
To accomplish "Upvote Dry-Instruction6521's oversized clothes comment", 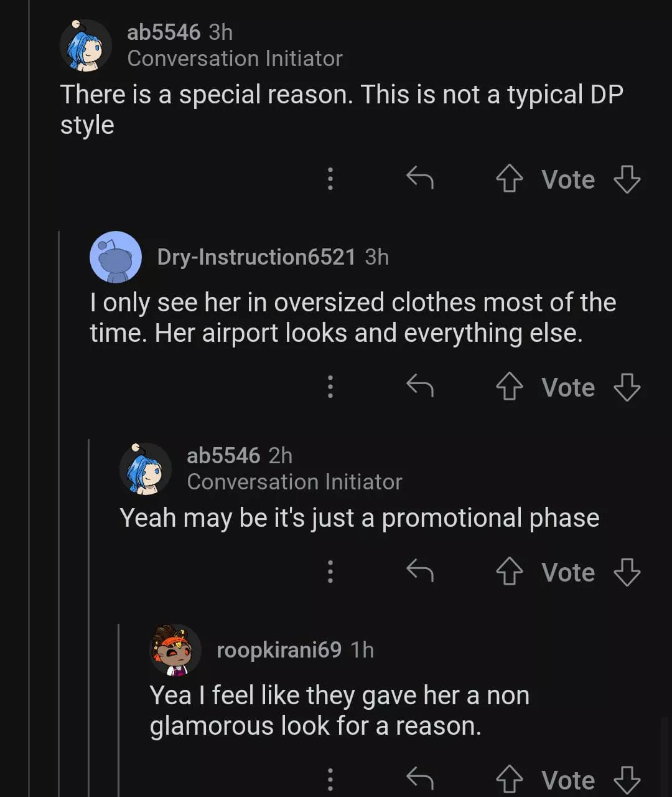I will (x=509, y=387).
